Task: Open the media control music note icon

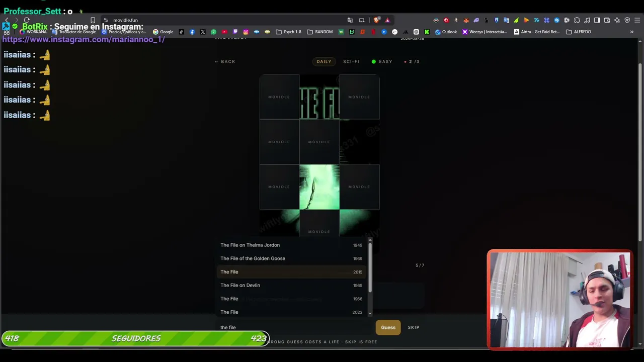Action: [587, 20]
